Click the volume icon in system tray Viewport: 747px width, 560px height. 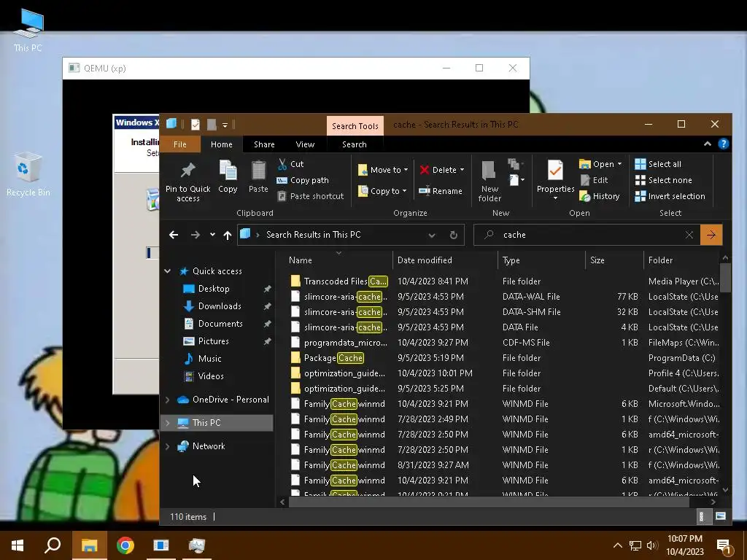(x=652, y=545)
